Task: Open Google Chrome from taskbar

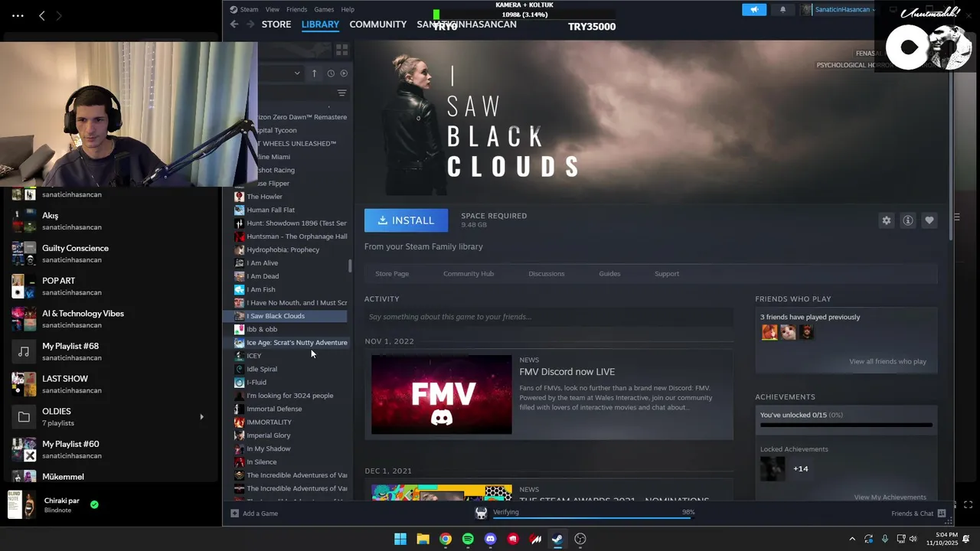Action: (446, 539)
